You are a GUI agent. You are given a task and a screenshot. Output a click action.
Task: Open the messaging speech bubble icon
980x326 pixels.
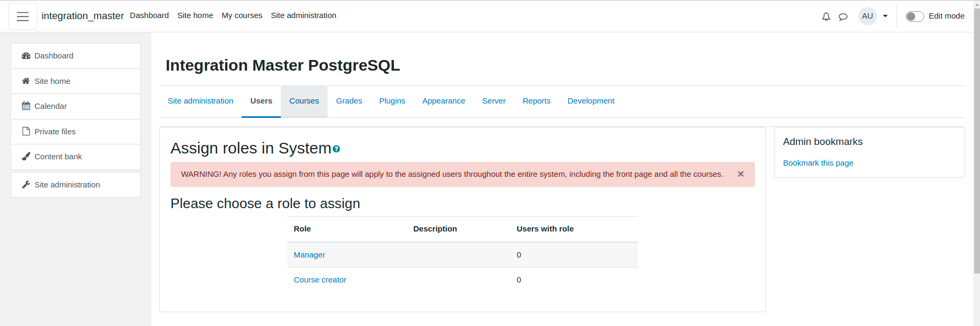point(843,16)
